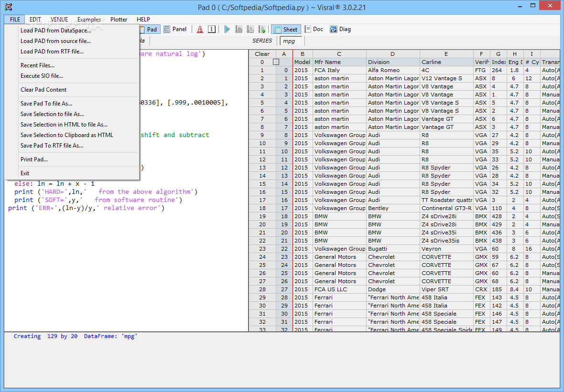Toggle the Panel view button

coord(175,30)
